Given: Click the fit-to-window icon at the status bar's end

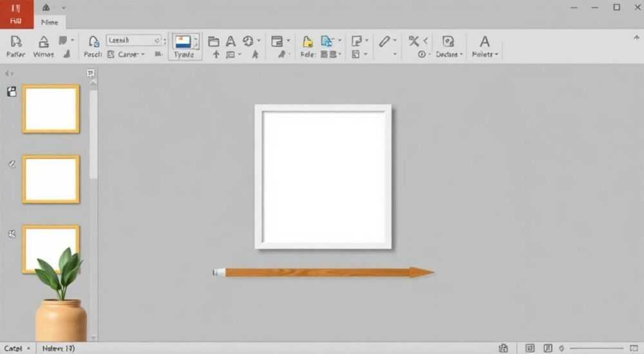Looking at the screenshot, I should [x=634, y=348].
